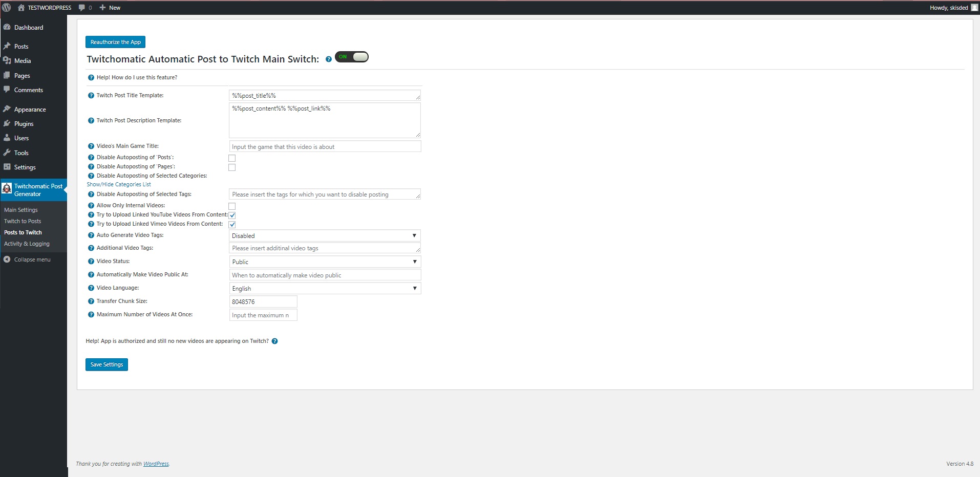Open Auto Generate Video Tags dropdown
Viewport: 980px width, 477px height.
coord(325,235)
